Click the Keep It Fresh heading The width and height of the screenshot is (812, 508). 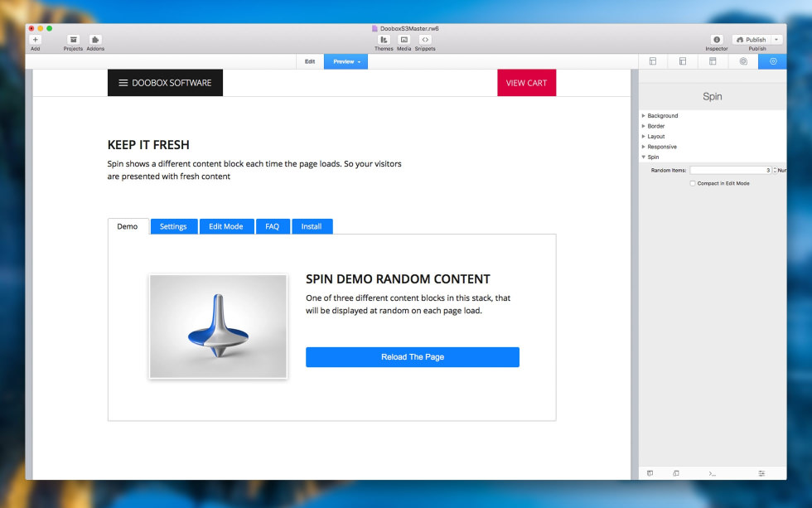[x=148, y=145]
